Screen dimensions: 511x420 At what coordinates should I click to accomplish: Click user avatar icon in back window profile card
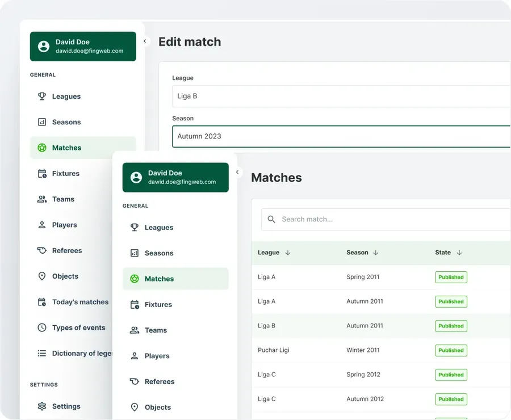44,47
